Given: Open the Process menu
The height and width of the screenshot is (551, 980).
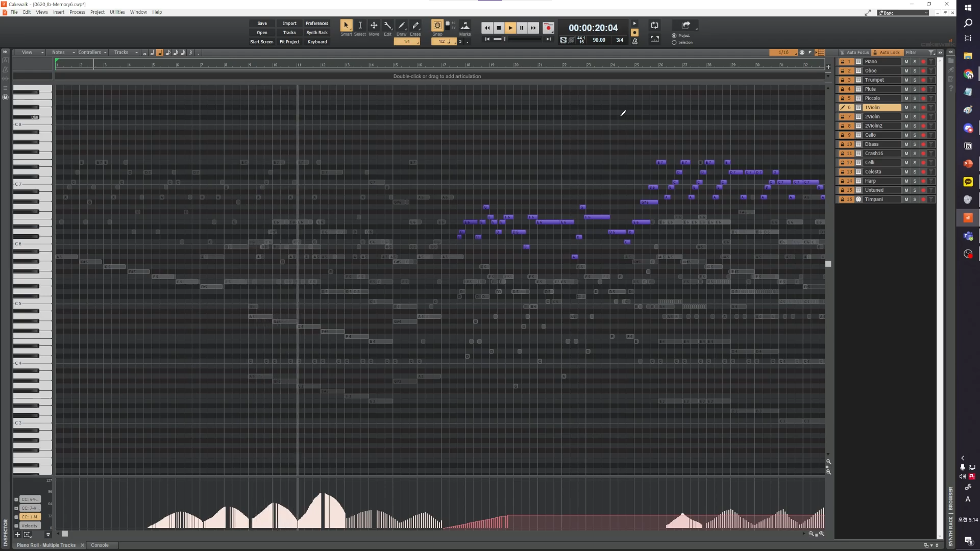Looking at the screenshot, I should (77, 12).
